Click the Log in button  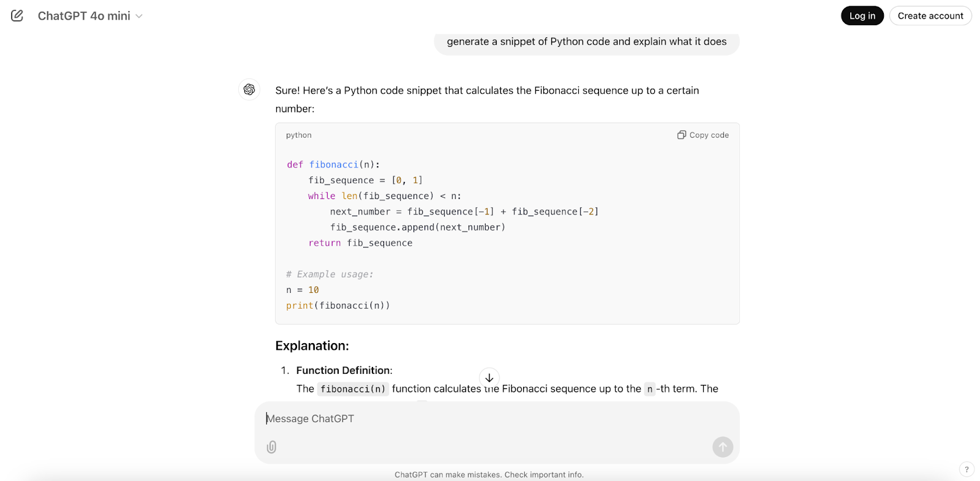(x=862, y=16)
